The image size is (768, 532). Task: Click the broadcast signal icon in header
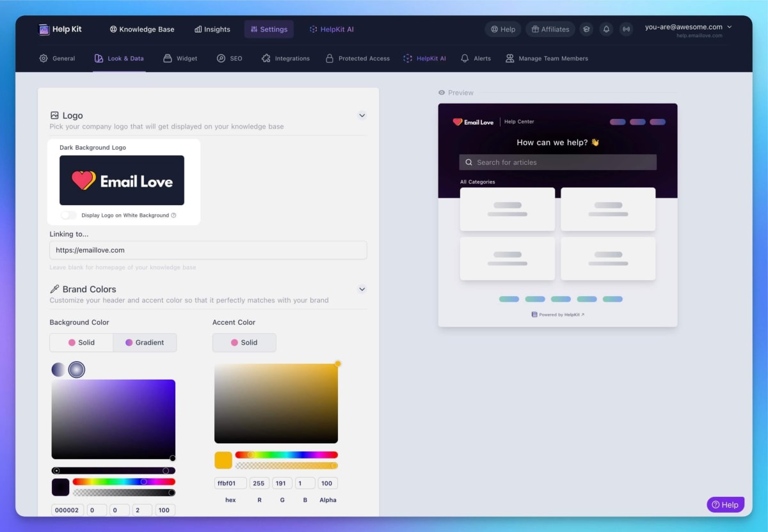627,29
